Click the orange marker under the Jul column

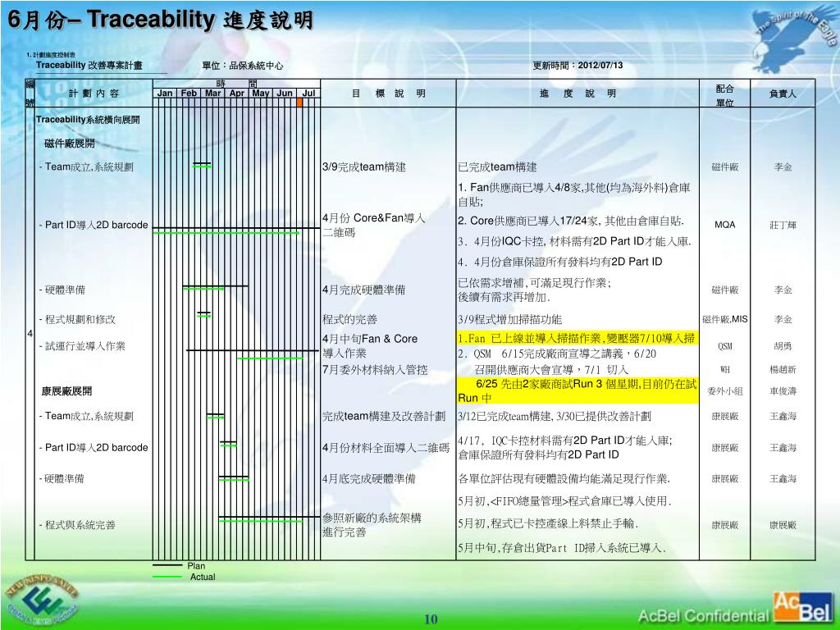(299, 103)
